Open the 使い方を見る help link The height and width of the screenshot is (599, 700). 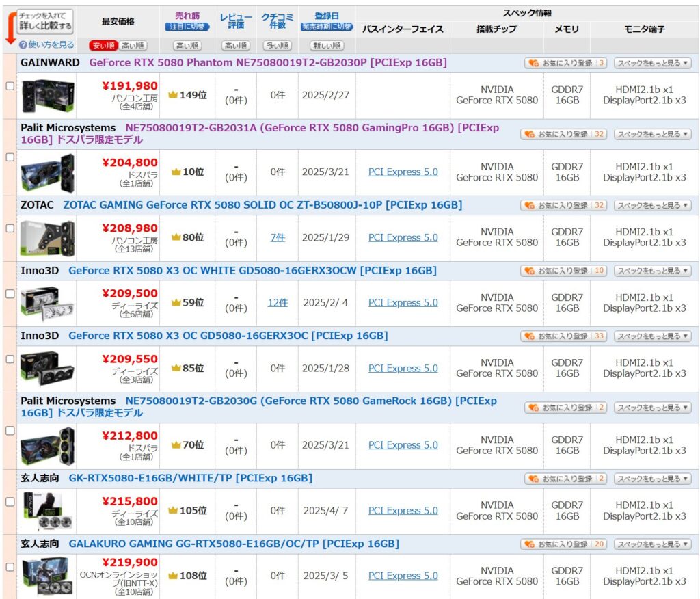[47, 44]
